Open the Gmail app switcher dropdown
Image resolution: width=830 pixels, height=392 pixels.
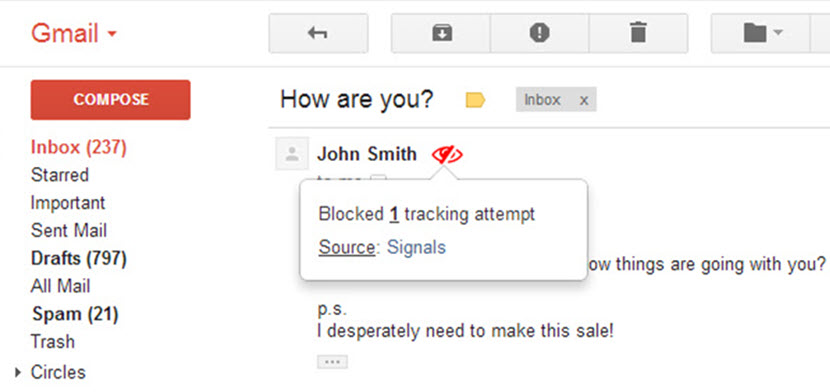point(74,34)
